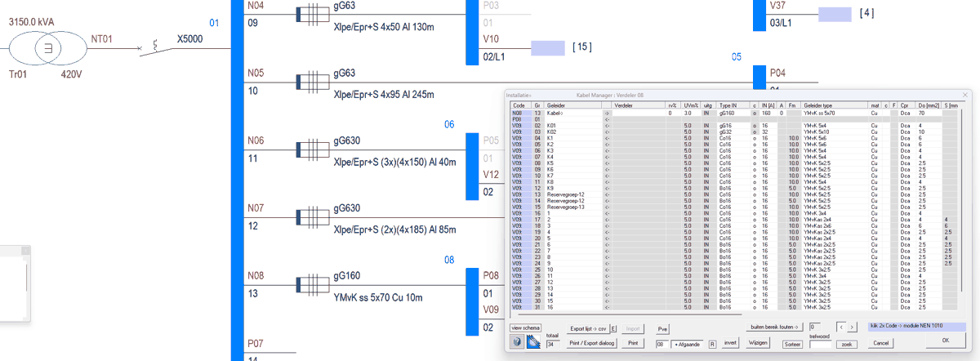
Task: Open the help question-mark icon in Kabel Manager
Action: [x=517, y=342]
